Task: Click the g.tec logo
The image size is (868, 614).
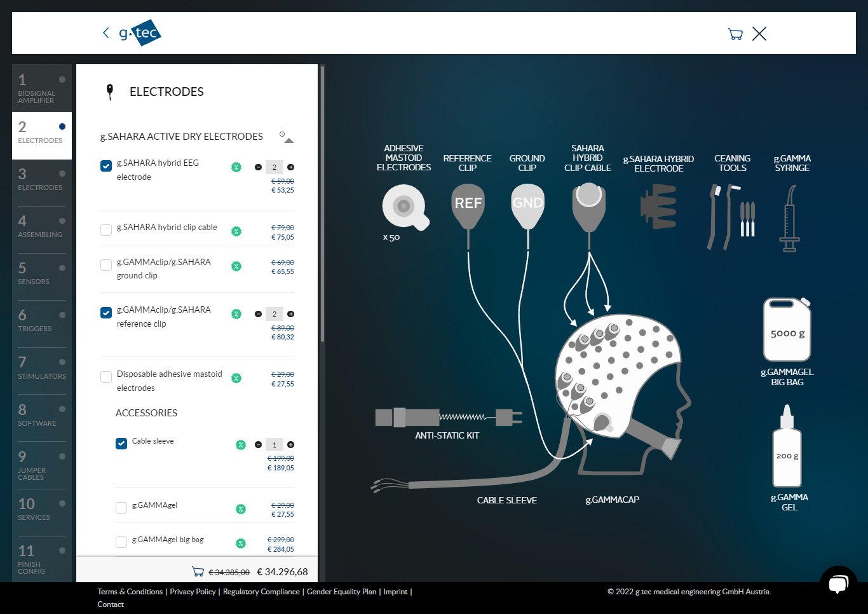Action: [140, 33]
